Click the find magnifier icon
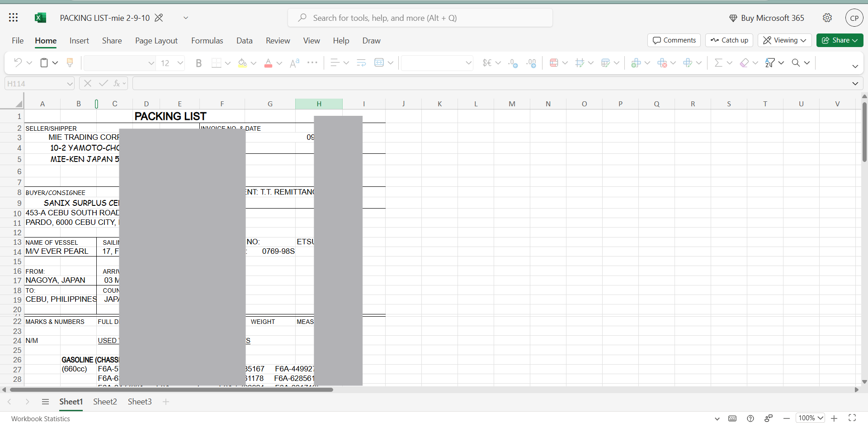This screenshot has height=423, width=868. (796, 63)
